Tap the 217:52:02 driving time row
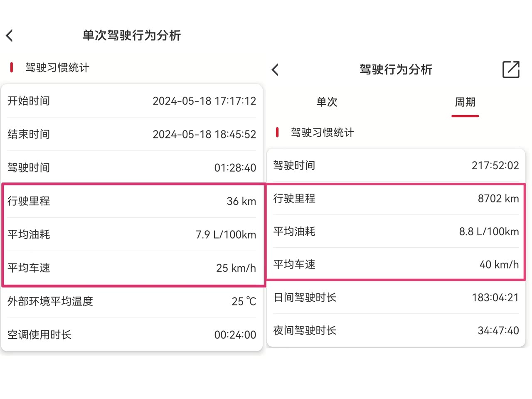Viewport: 532px width, 399px height. point(396,165)
